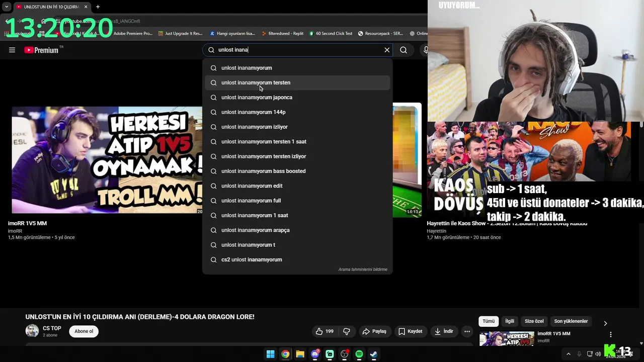This screenshot has height=362, width=644.
Task: Download the video with İndir button
Action: [x=444, y=331]
